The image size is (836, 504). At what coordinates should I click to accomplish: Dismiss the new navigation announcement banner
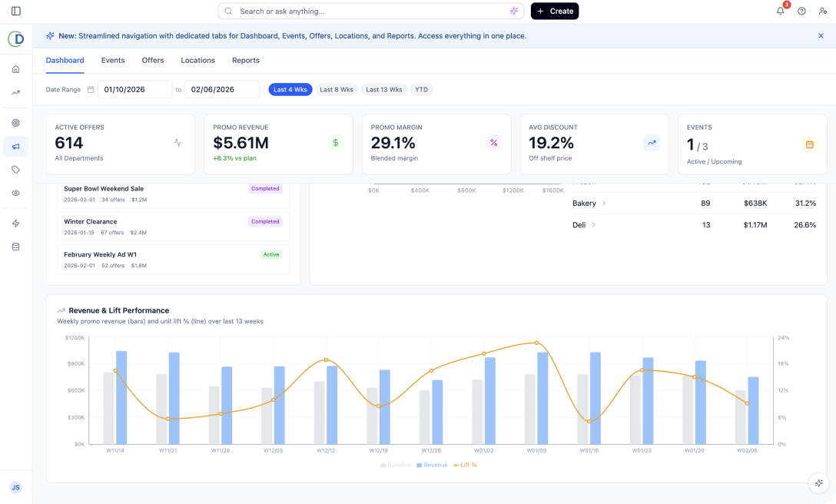point(821,36)
